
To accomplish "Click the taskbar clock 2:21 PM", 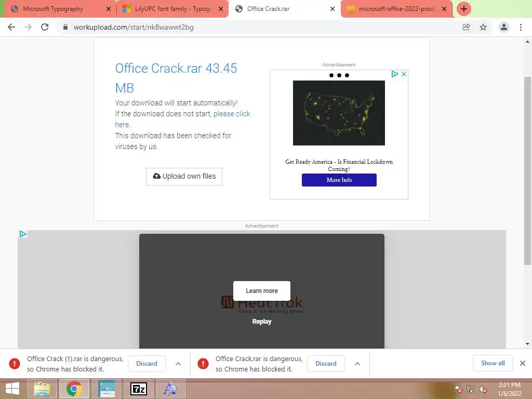I will click(509, 389).
